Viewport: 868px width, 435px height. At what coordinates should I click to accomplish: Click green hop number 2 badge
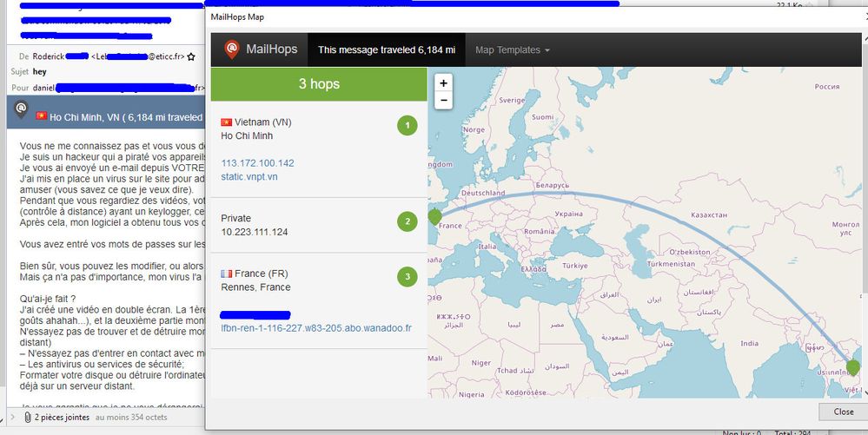(x=407, y=221)
